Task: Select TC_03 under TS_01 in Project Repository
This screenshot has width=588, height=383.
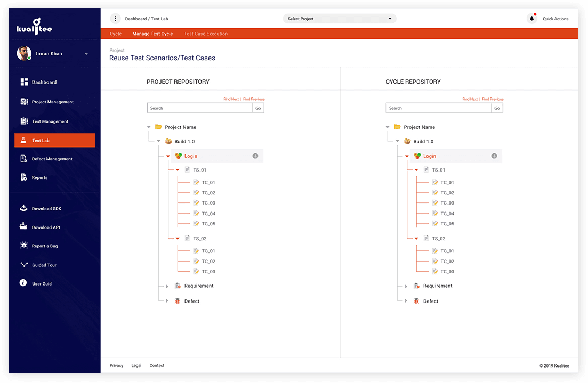Action: click(x=208, y=203)
